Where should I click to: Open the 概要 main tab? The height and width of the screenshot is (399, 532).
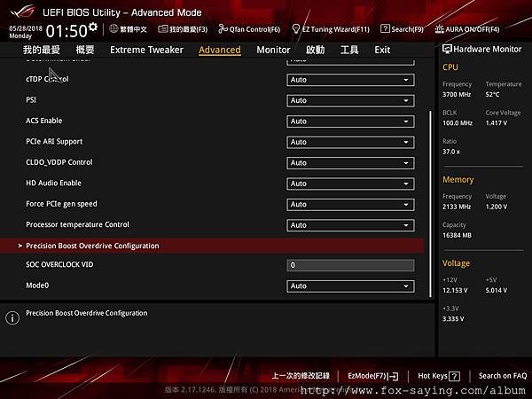(x=85, y=50)
